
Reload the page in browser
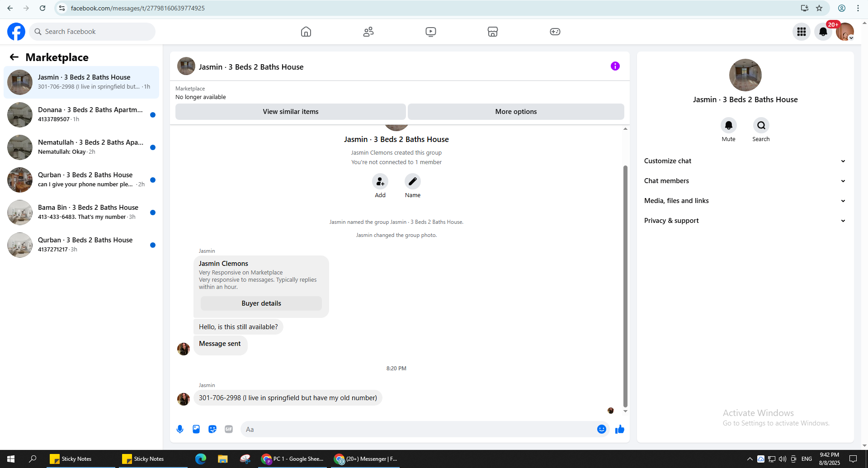42,8
